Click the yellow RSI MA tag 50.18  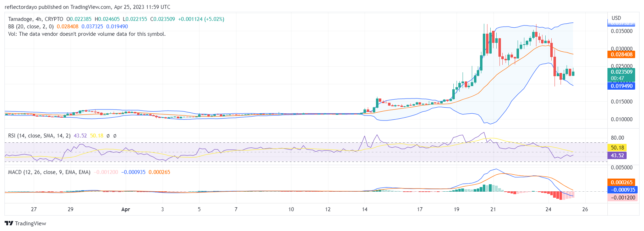tap(617, 148)
